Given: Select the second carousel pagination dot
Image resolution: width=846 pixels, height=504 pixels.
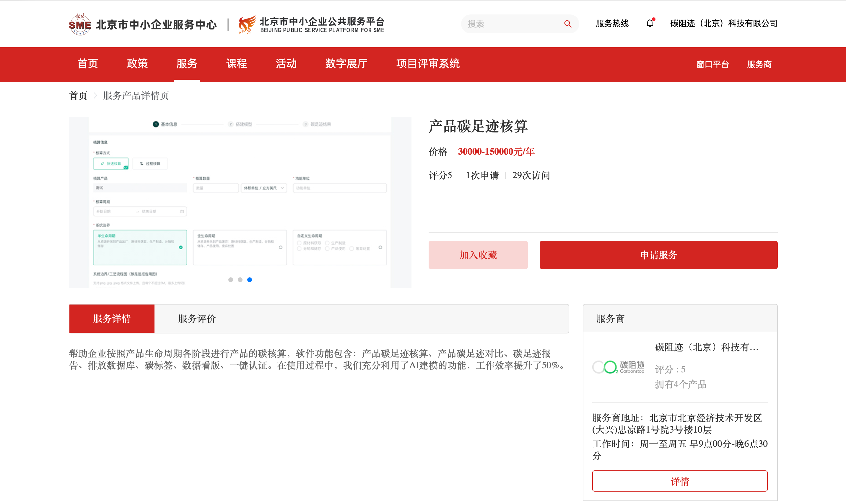Looking at the screenshot, I should point(240,279).
